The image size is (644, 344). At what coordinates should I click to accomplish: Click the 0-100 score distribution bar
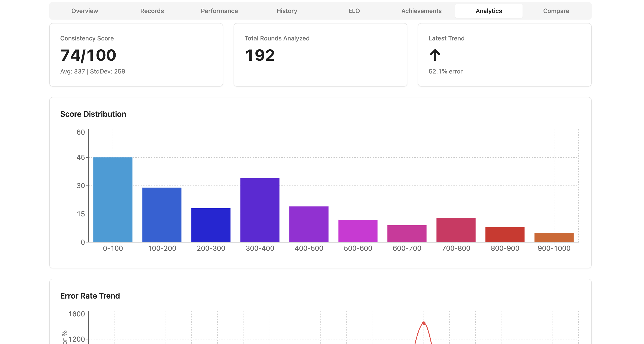[x=113, y=200]
